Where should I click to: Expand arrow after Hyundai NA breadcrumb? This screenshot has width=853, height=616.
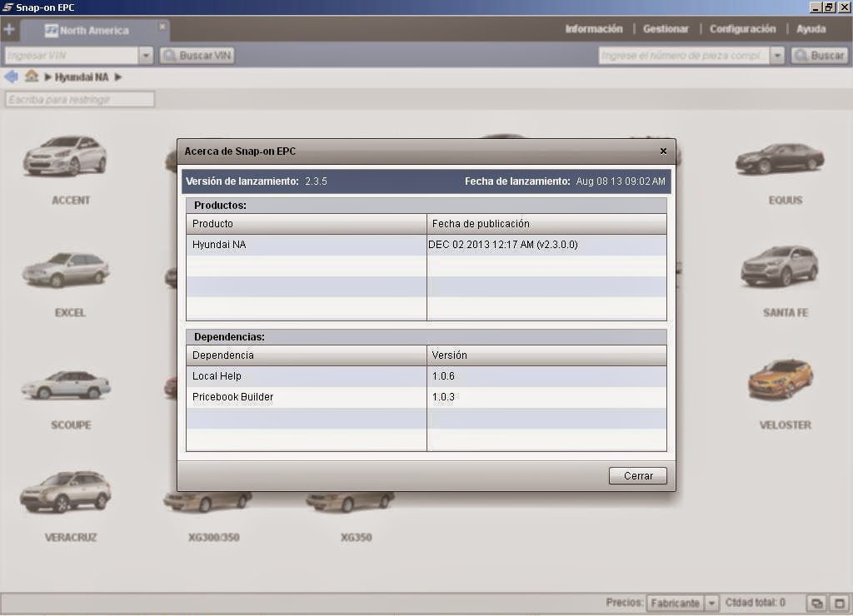118,77
